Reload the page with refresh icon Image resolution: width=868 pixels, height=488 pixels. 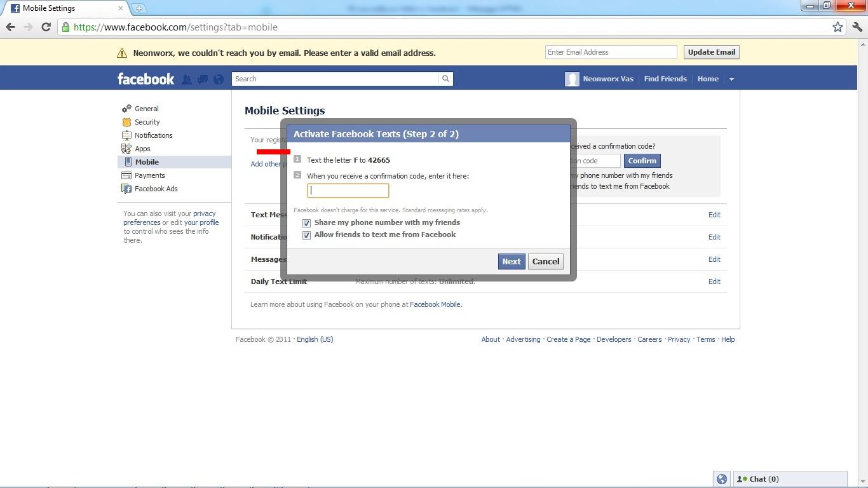(46, 27)
